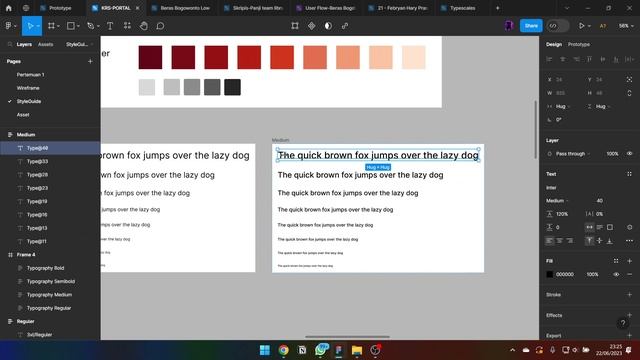Image resolution: width=640 pixels, height=360 pixels.
Task: Align text to the right
Action: coord(570,240)
